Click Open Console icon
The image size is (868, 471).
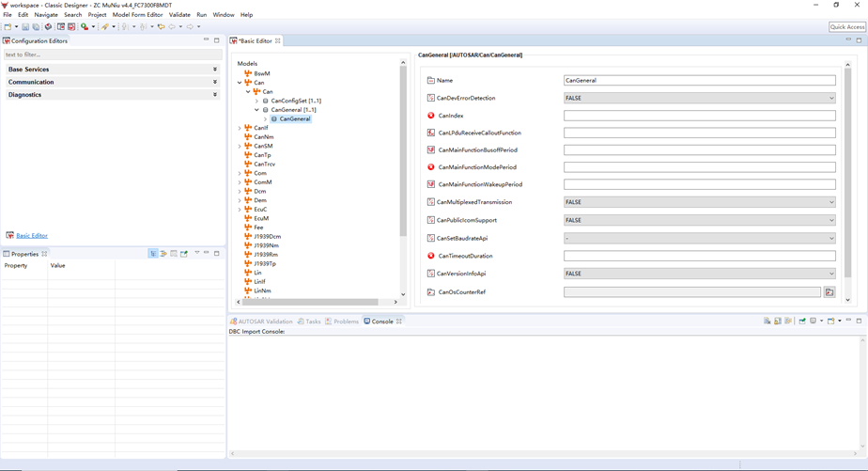click(831, 321)
